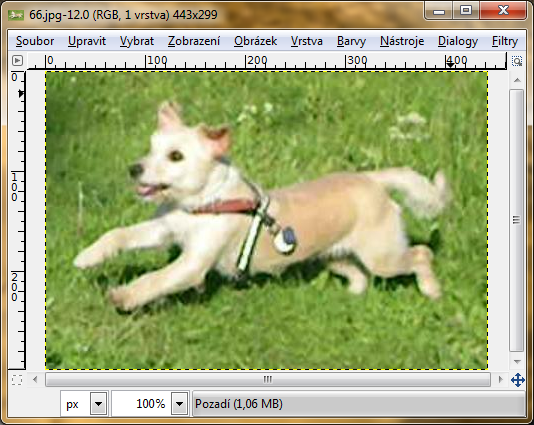Click the GIMP icon in title bar
Image resolution: width=534 pixels, height=425 pixels.
pyautogui.click(x=16, y=15)
